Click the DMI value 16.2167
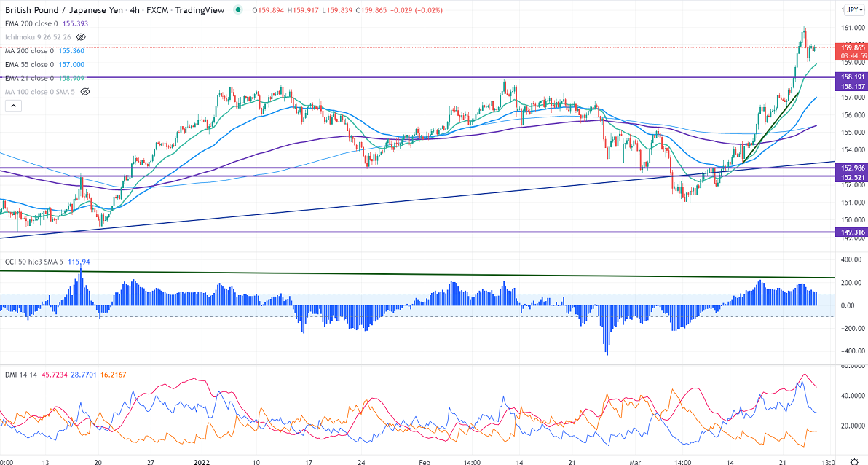The width and height of the screenshot is (868, 465). point(114,375)
